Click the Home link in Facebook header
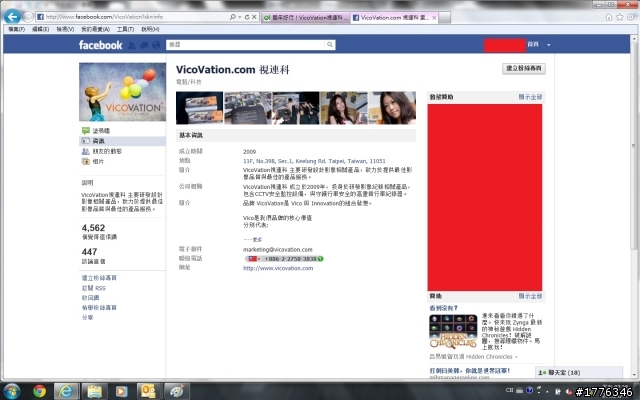640x400 pixels. tap(533, 44)
